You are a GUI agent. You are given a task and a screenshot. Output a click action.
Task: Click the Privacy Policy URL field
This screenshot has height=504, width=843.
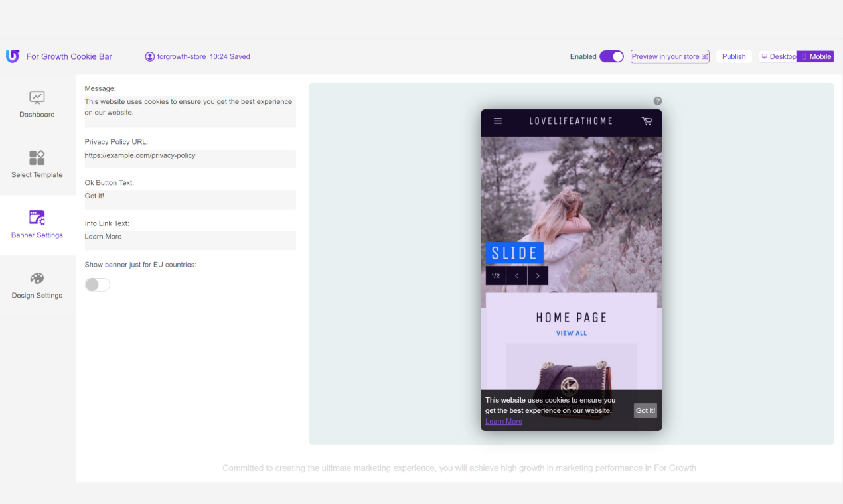[190, 158]
